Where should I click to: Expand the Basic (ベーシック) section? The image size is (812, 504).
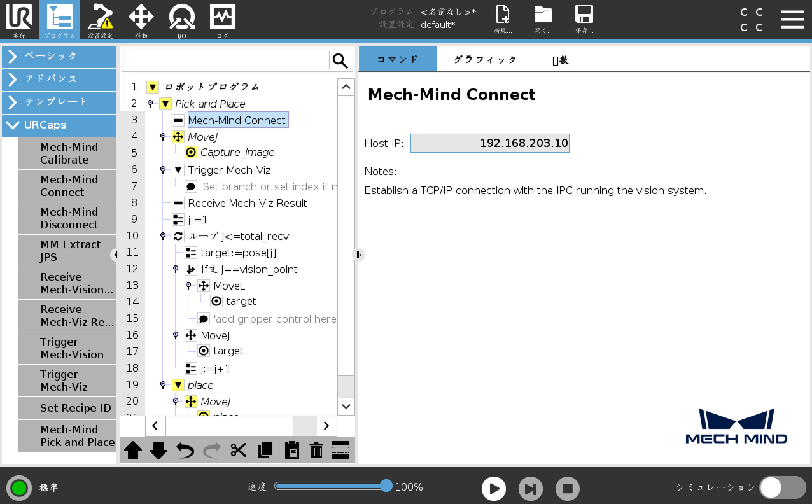point(59,57)
